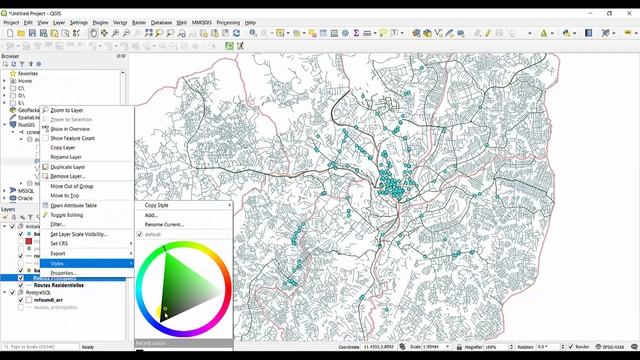Viewport: 640px width, 360px height.
Task: Select the Pan Map hand tool
Action: pyautogui.click(x=93, y=33)
